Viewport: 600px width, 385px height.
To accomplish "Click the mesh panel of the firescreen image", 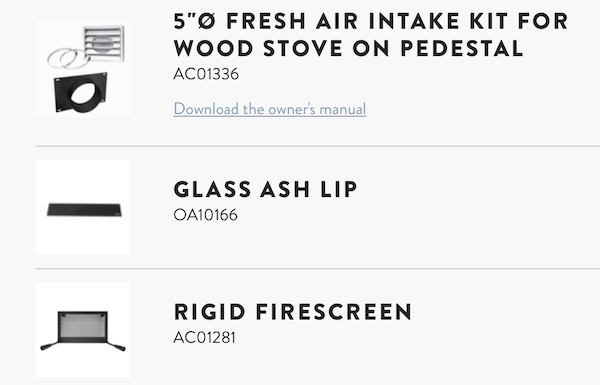I will (x=83, y=326).
